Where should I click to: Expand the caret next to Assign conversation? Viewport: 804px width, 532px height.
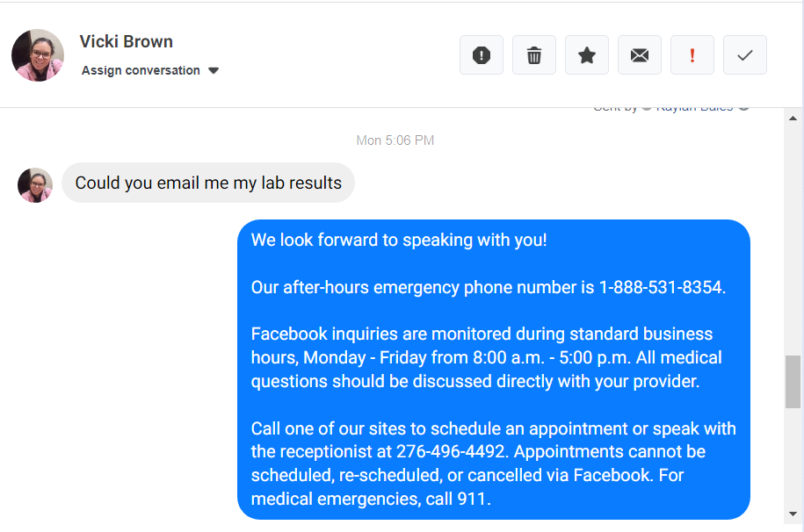coord(214,71)
